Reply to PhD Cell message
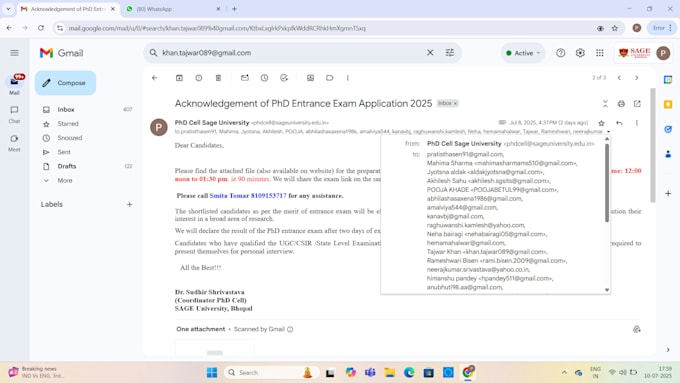This screenshot has width=680, height=383. click(619, 123)
